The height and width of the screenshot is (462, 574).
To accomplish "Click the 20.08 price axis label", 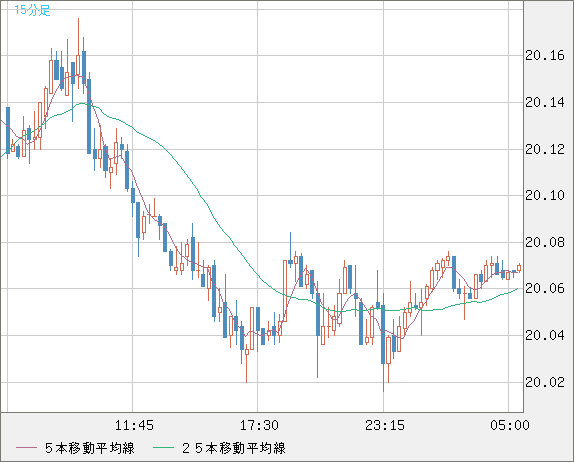I will point(545,242).
